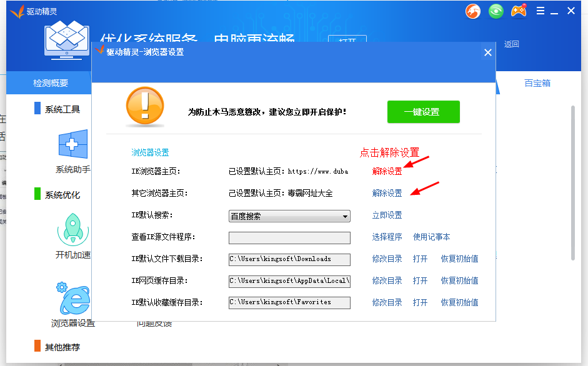Click the green 一键设置 button
The width and height of the screenshot is (588, 366).
pos(424,112)
